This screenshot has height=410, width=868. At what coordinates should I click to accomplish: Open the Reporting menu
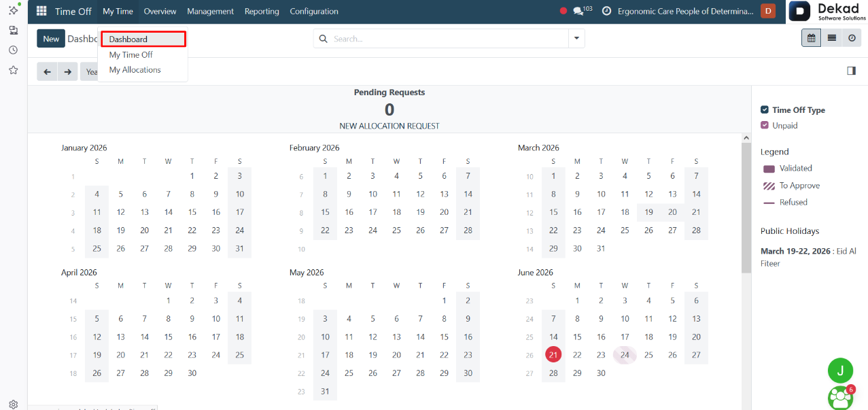262,11
